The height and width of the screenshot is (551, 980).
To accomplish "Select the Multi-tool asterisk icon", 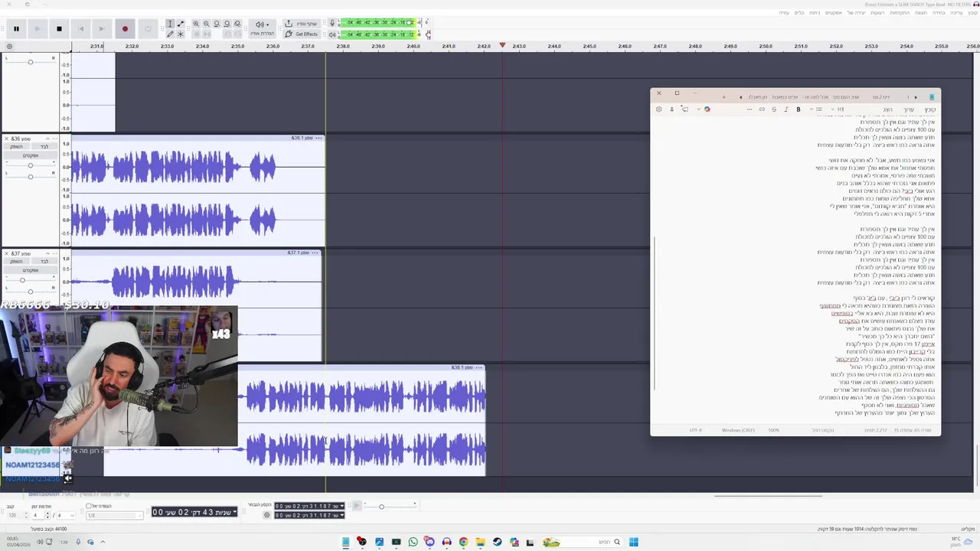I will coord(180,34).
